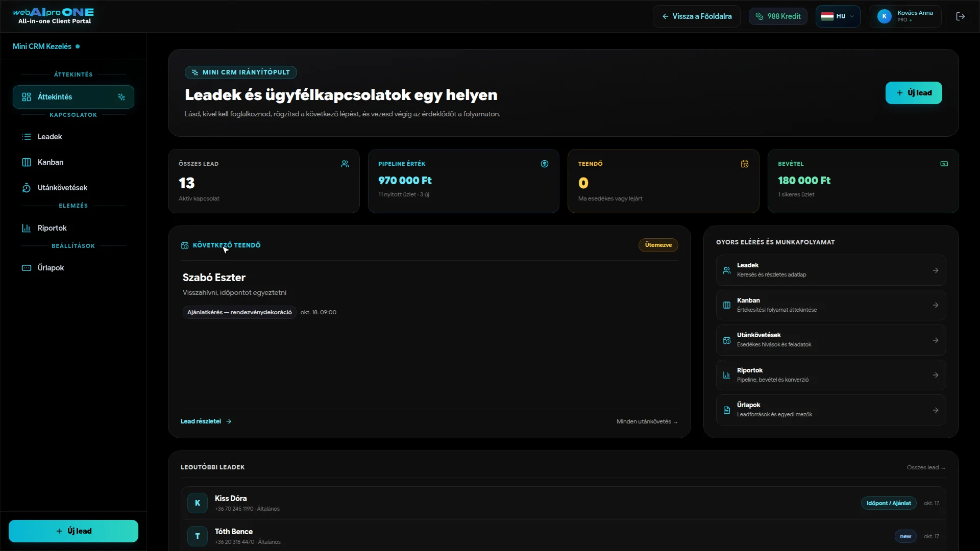The width and height of the screenshot is (980, 551).
Task: Open the HU language dropdown
Action: (838, 16)
